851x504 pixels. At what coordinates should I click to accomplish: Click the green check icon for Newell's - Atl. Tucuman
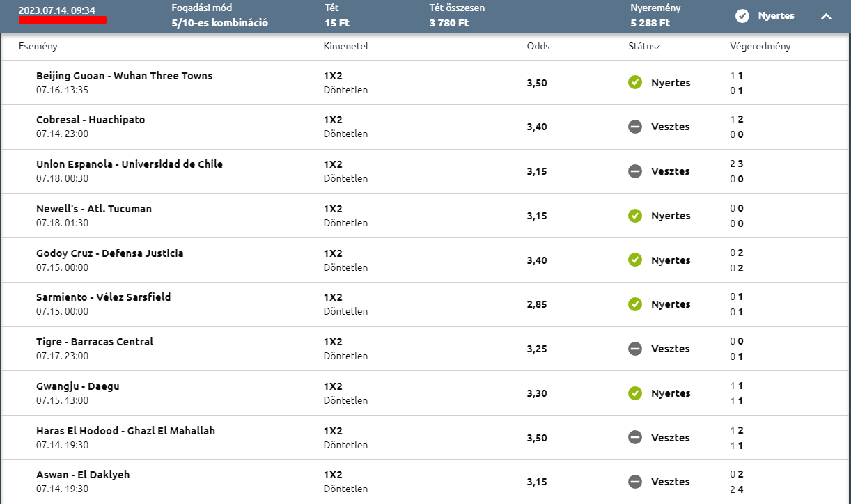pos(634,216)
